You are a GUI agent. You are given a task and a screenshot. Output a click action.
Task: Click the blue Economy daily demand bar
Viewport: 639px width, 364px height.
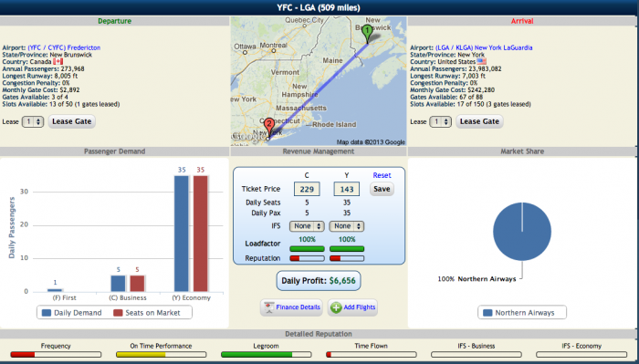(x=182, y=234)
